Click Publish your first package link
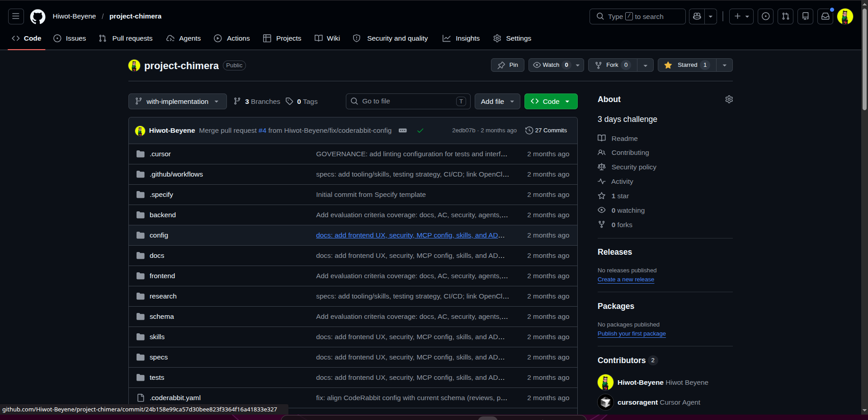 pos(632,334)
